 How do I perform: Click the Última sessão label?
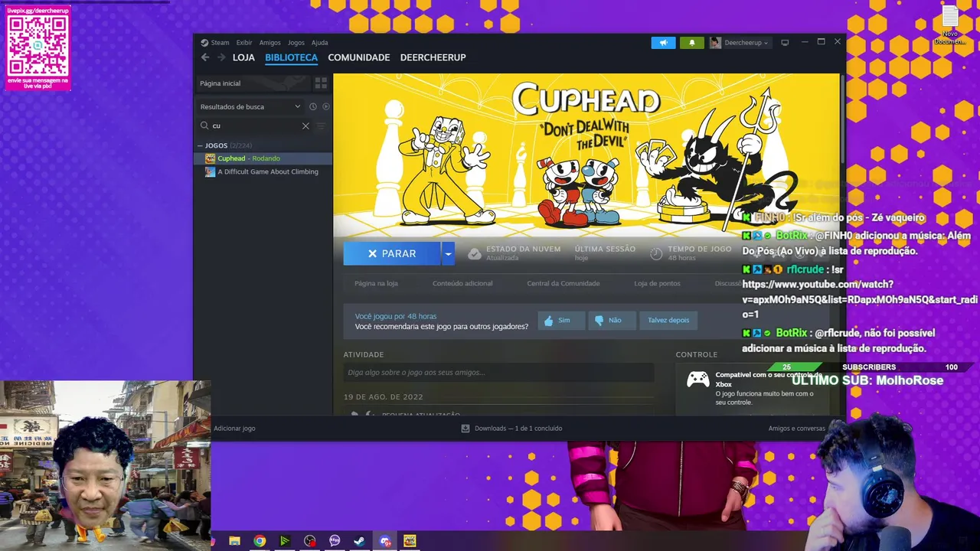coord(605,249)
